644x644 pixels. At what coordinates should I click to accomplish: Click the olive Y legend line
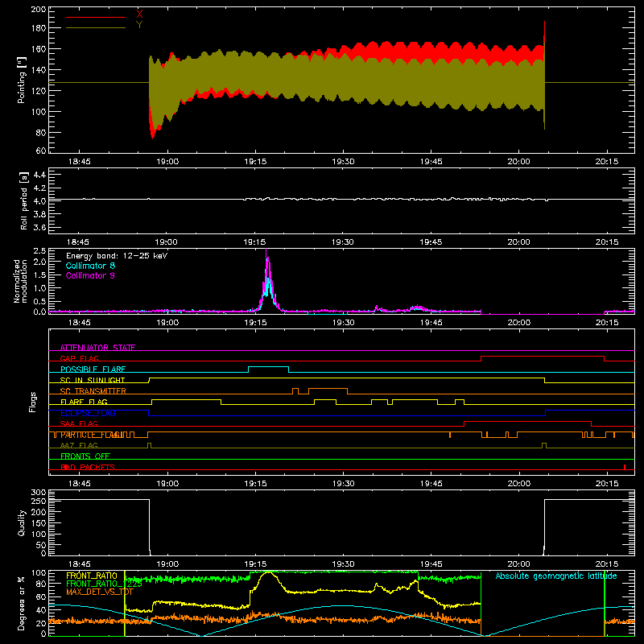[x=96, y=27]
